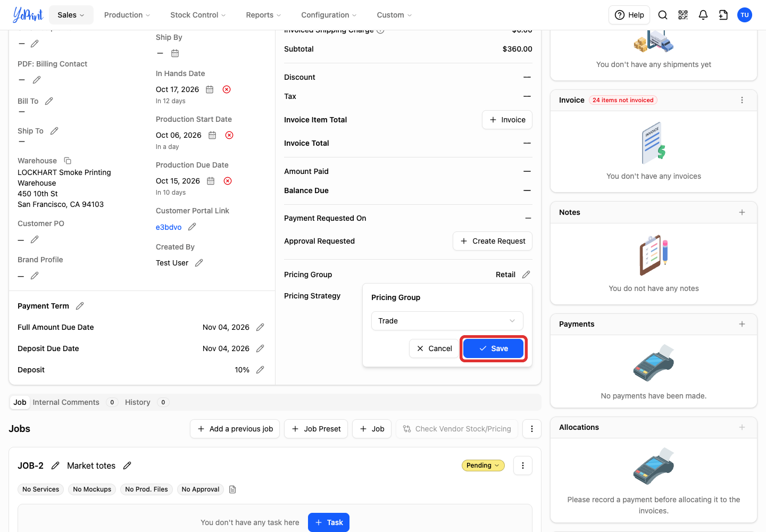Select the Job tab

[x=20, y=402]
